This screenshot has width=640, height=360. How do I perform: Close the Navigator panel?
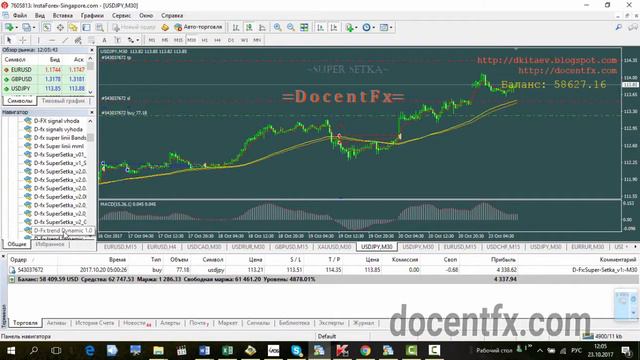[x=92, y=112]
